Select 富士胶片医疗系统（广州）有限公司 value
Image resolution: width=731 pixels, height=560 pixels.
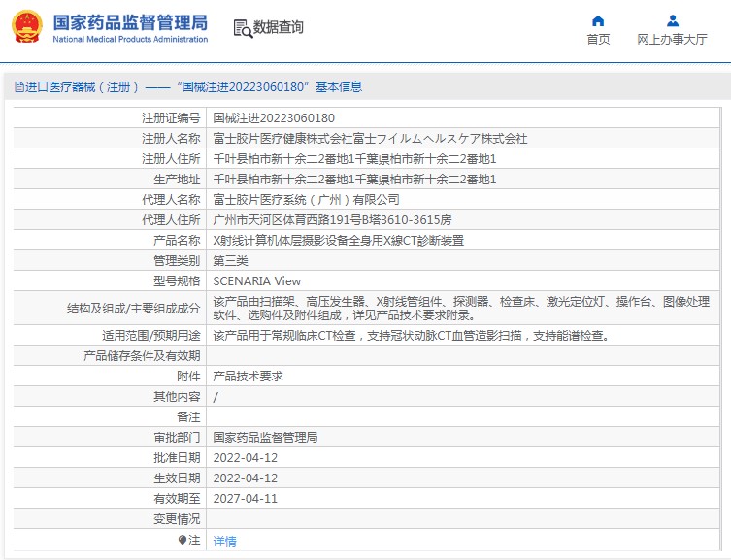pyautogui.click(x=307, y=200)
